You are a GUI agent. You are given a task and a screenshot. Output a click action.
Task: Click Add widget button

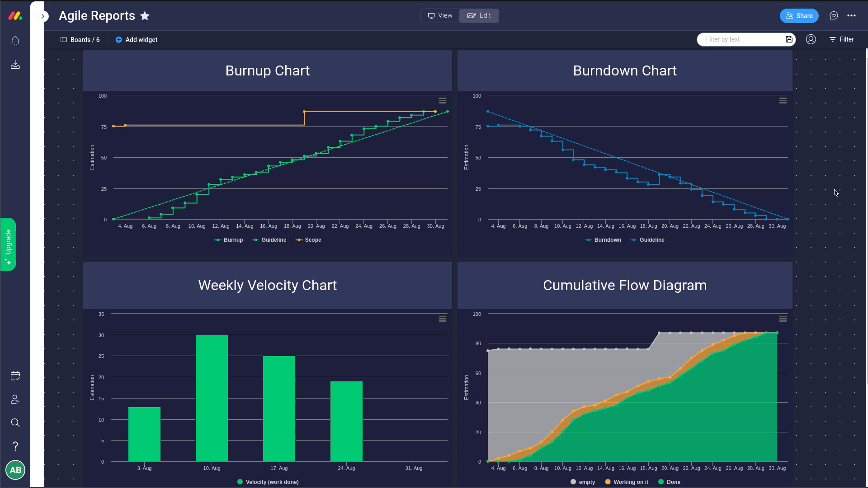137,40
